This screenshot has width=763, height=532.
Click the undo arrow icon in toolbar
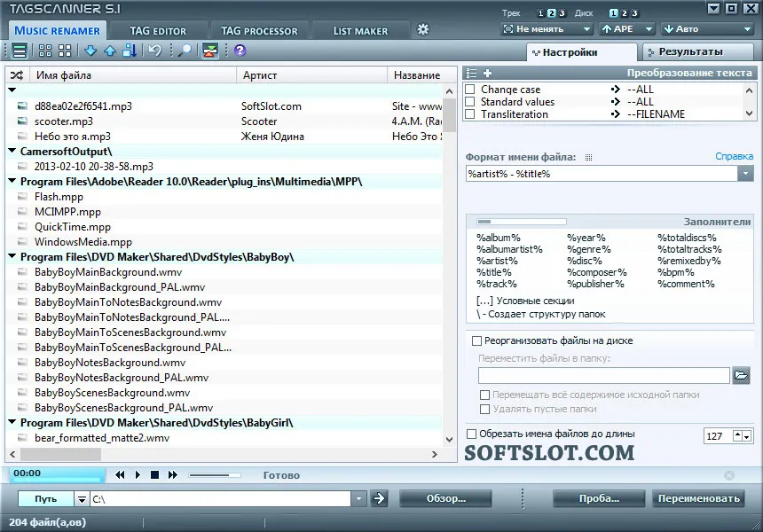pos(154,51)
